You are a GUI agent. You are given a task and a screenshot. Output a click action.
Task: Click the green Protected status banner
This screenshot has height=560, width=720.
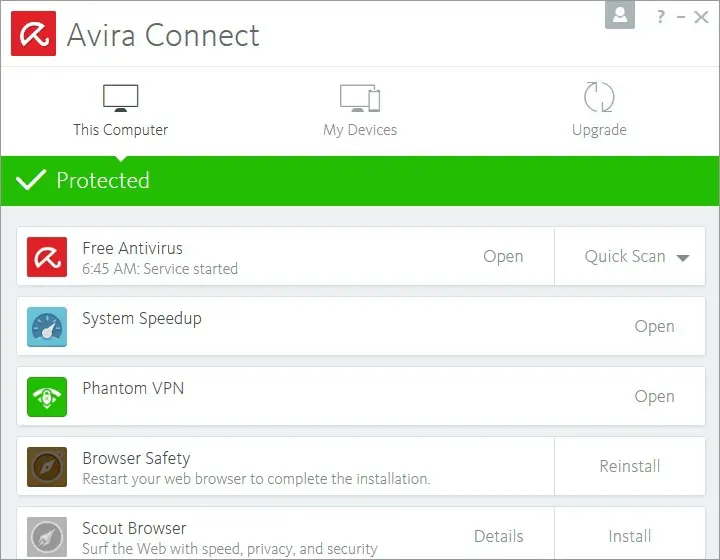(360, 181)
